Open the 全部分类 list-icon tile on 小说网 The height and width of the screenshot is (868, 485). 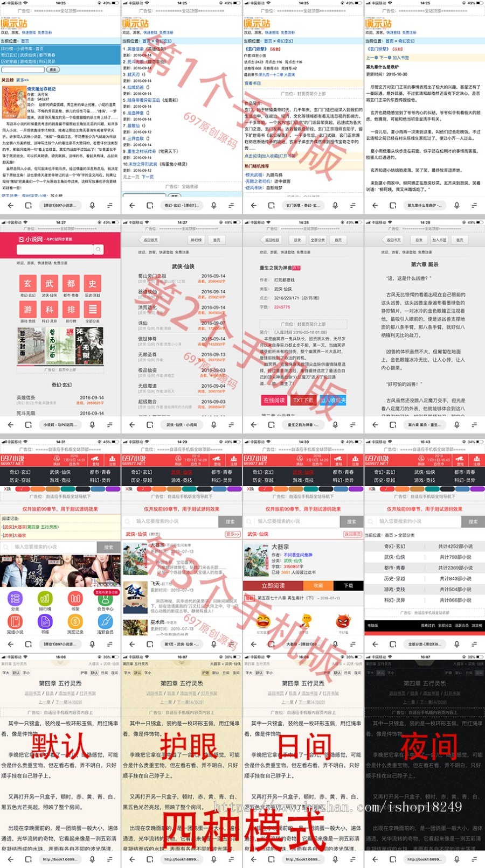tap(93, 309)
